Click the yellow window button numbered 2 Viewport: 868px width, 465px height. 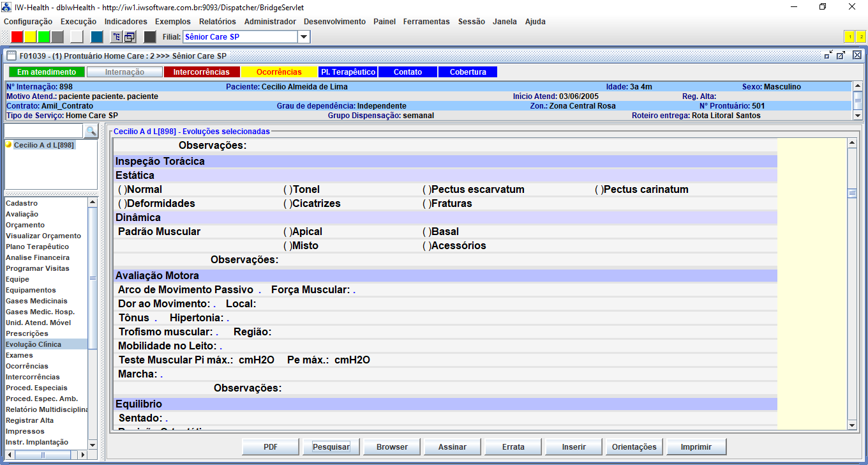pos(860,37)
